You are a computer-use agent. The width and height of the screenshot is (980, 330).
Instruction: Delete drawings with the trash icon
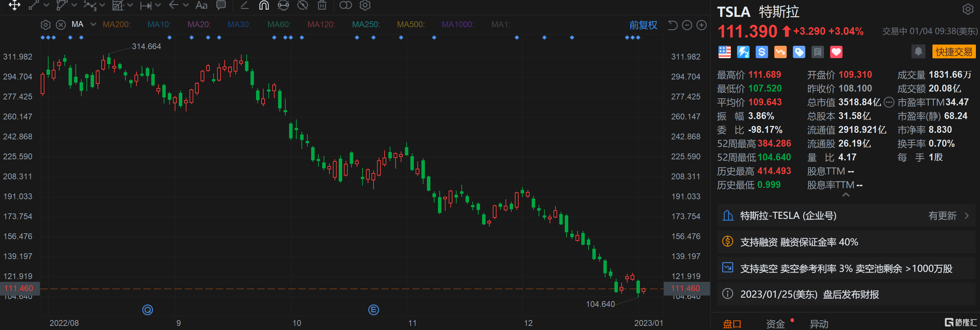point(322,5)
